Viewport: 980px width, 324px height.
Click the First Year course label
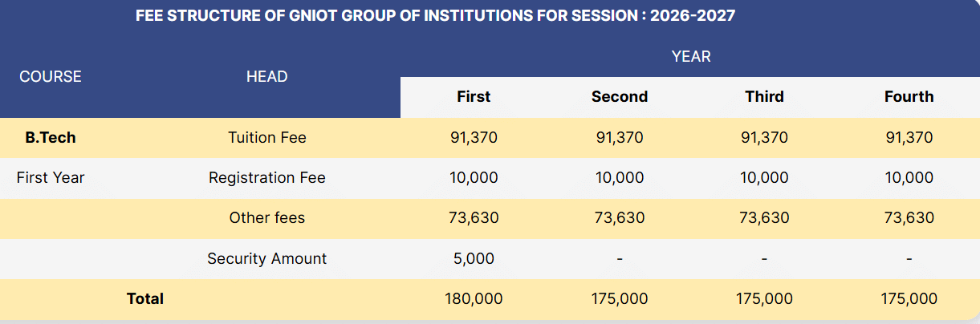coord(51,178)
